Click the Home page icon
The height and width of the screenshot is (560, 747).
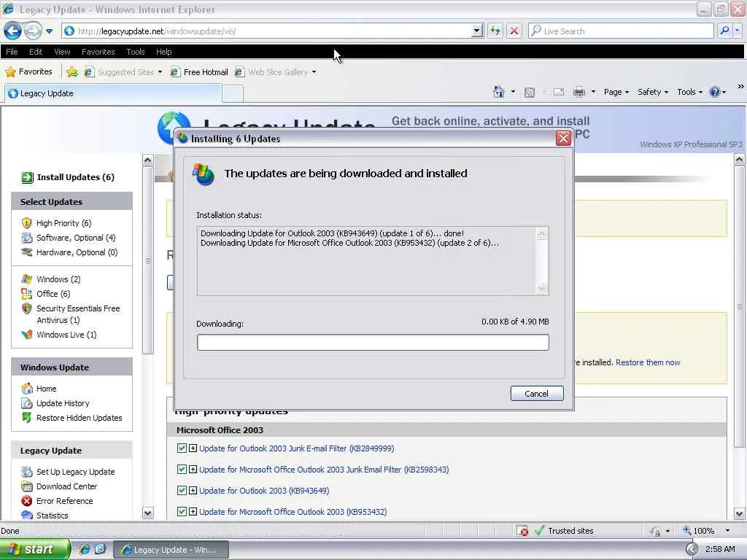[x=498, y=92]
